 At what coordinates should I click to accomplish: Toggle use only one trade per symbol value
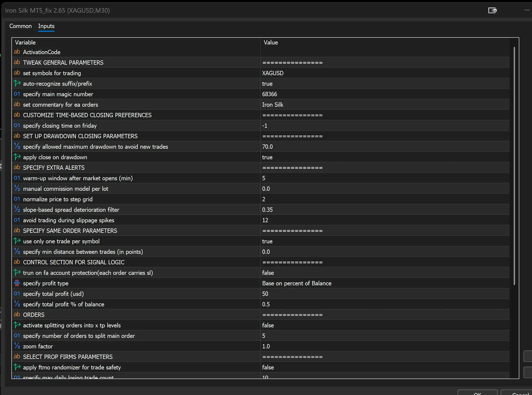coord(385,241)
